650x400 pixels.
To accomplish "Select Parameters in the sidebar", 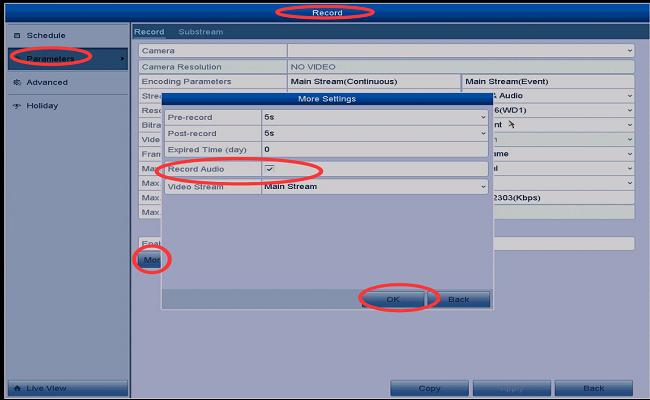I will click(68, 59).
